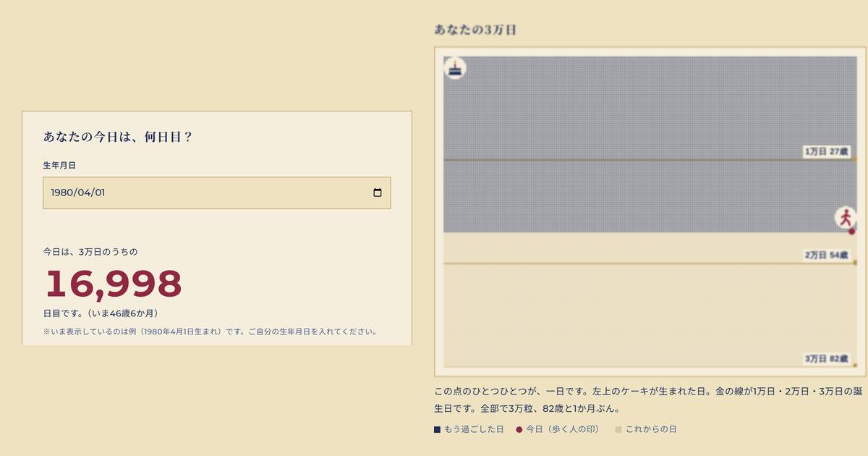Click the red today dot in the grid
Viewport: 868px width, 456px height.
pyautogui.click(x=852, y=231)
